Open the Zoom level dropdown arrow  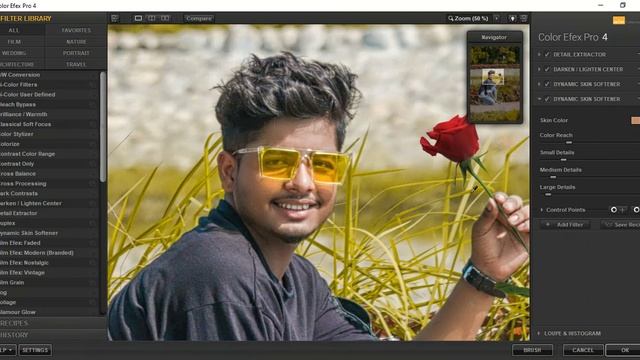click(496, 18)
